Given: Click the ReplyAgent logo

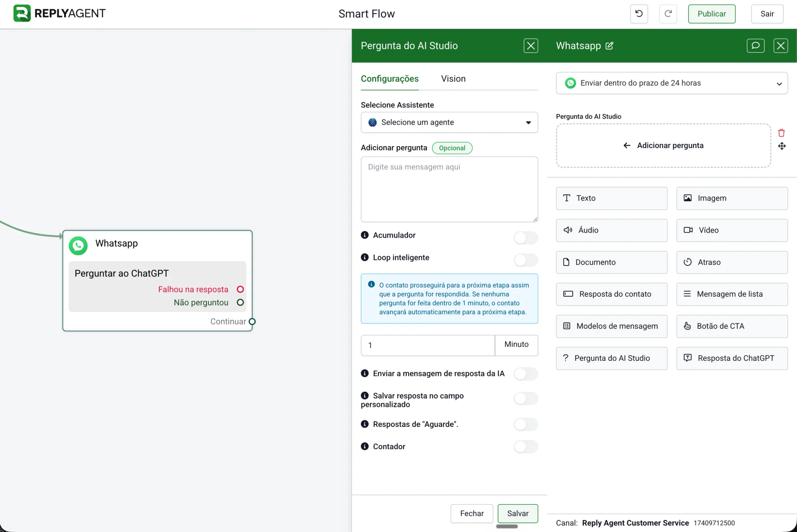Looking at the screenshot, I should click(59, 14).
